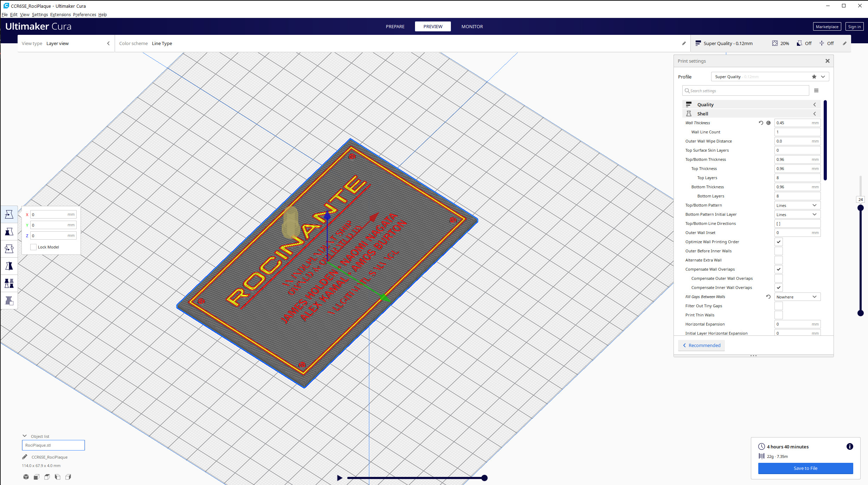
Task: Open the Support Blocker tool
Action: [9, 301]
